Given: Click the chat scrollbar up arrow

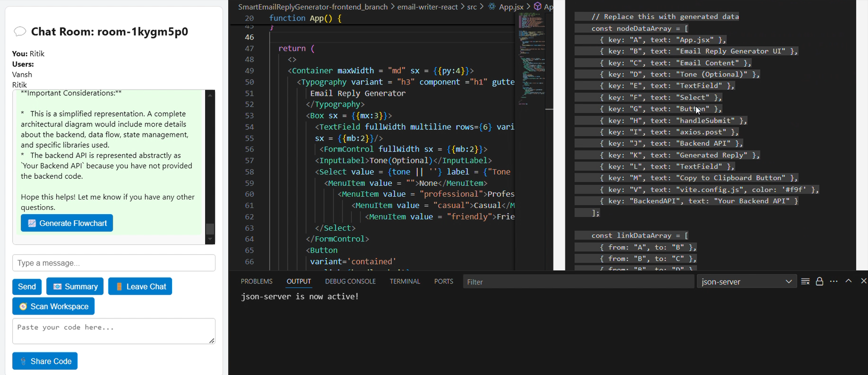Looking at the screenshot, I should coord(210,95).
